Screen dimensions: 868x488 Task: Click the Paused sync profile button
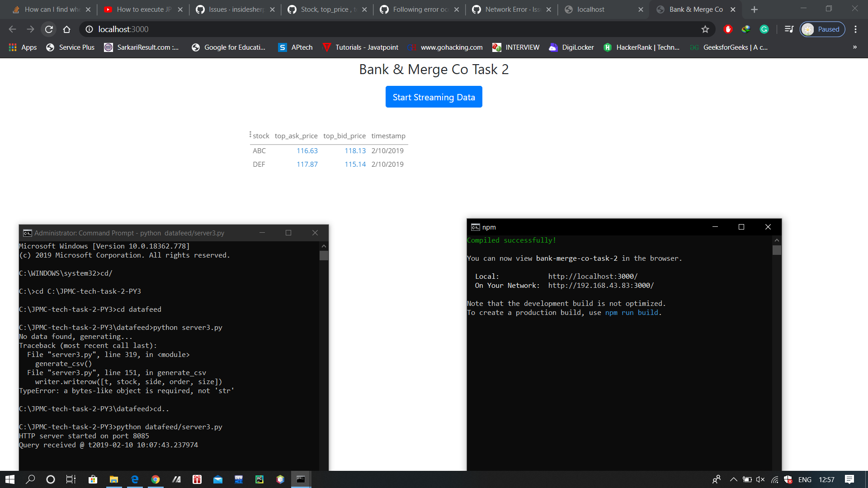coord(822,29)
